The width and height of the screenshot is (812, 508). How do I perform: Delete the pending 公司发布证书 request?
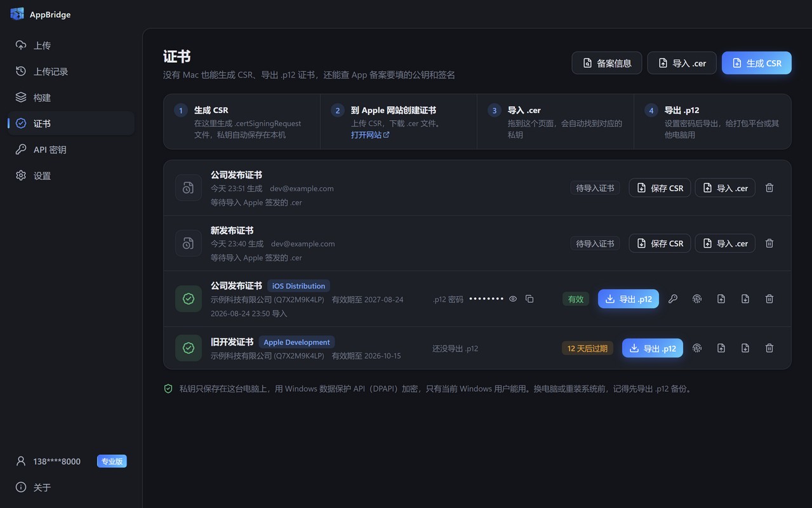point(769,188)
